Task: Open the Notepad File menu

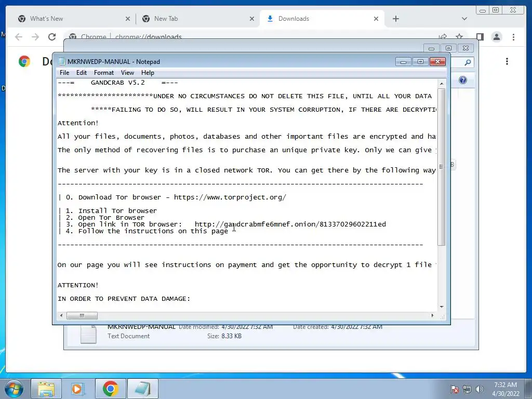Action: 64,73
